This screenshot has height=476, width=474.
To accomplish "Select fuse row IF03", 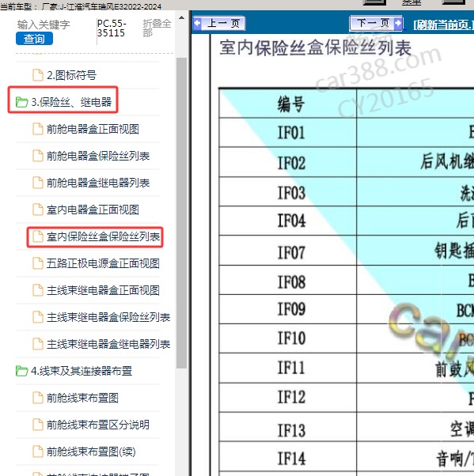I will 347,192.
